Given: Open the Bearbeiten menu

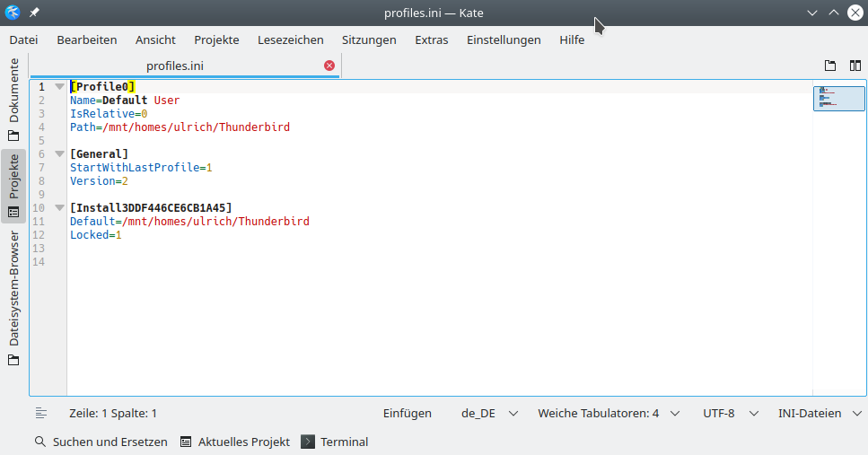Looking at the screenshot, I should pos(87,39).
